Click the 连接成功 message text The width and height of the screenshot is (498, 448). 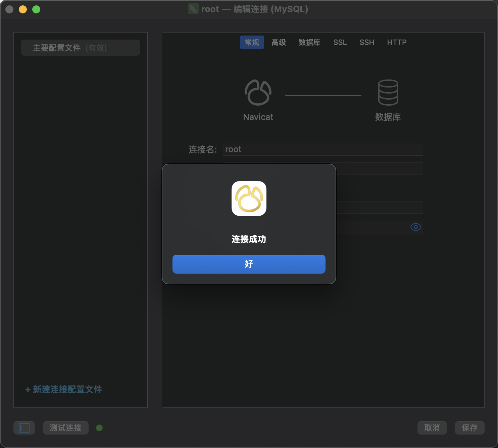(249, 239)
